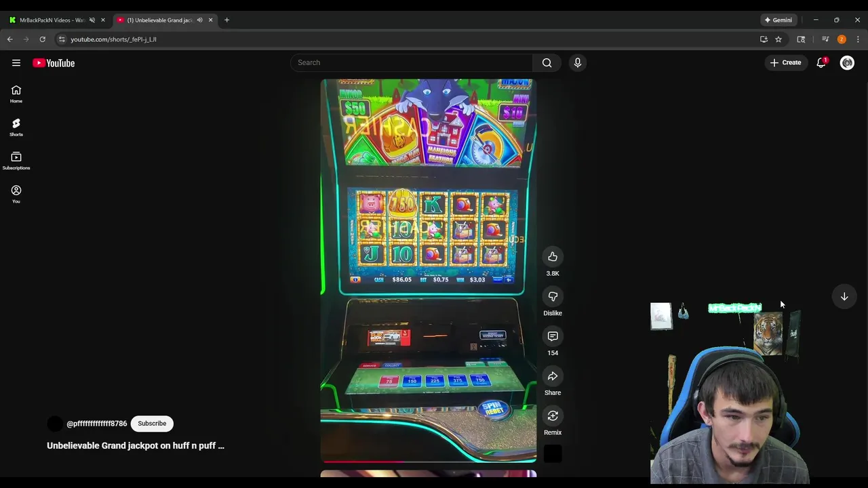Open the comments panel with 154 comments
868x488 pixels.
[553, 336]
